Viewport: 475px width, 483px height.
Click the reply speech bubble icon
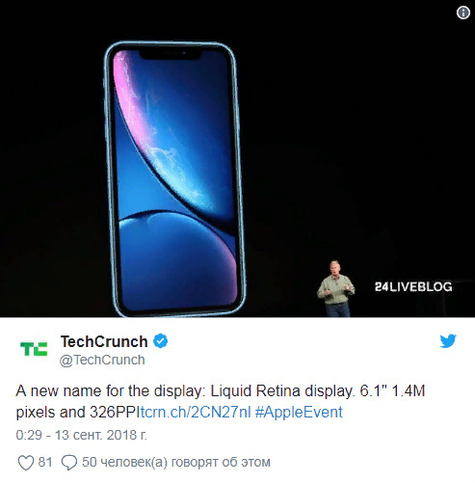click(69, 463)
